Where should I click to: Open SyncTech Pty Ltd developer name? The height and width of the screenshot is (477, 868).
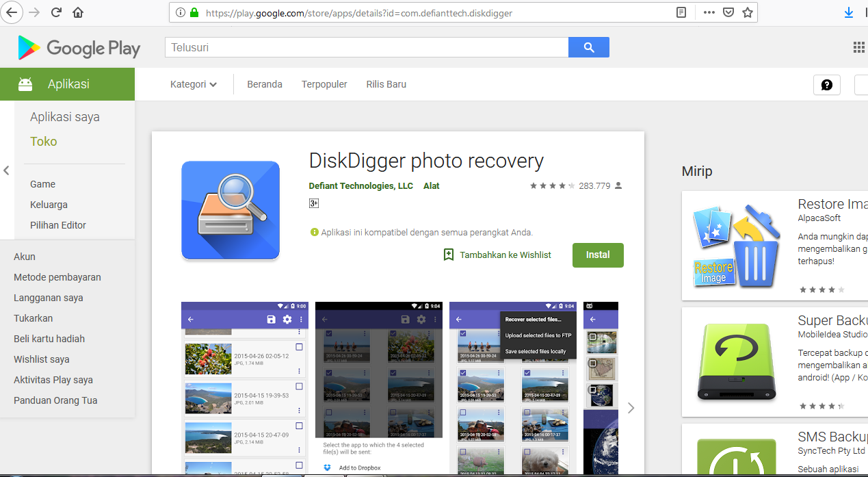[x=832, y=450]
